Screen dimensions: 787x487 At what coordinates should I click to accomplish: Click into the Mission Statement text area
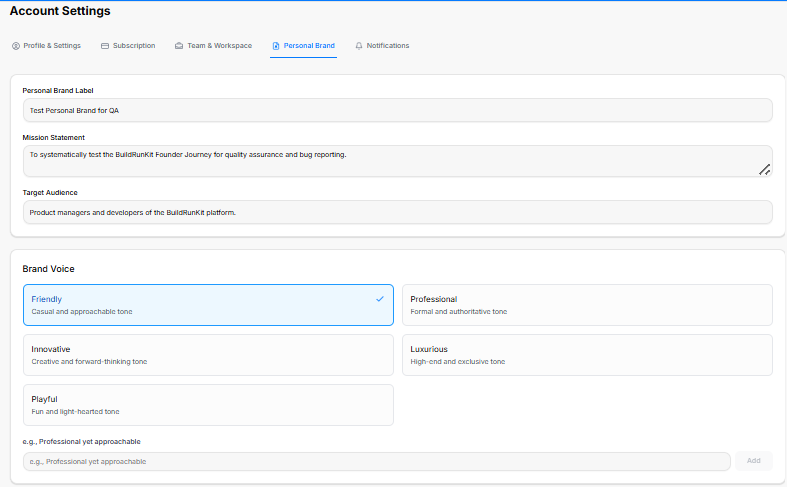[x=398, y=161]
